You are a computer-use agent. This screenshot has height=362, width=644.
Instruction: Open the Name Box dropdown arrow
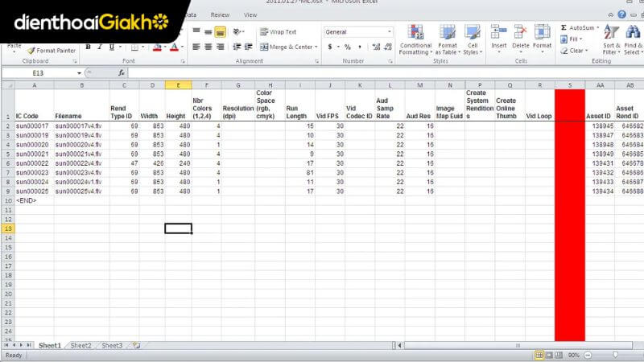point(79,73)
